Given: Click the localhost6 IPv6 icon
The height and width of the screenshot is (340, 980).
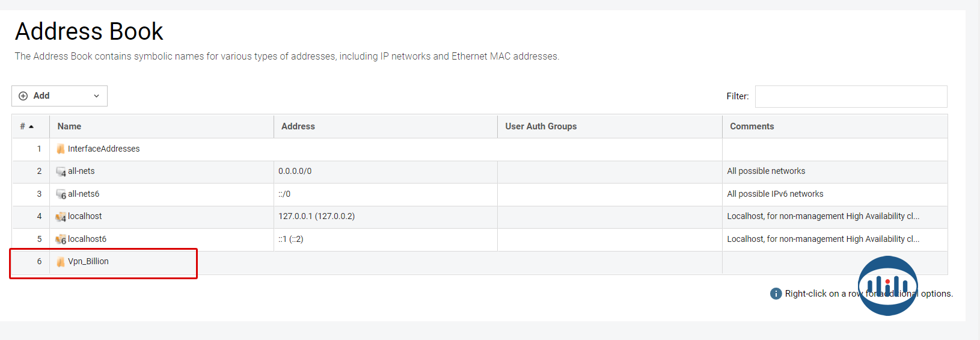Looking at the screenshot, I should click(x=61, y=240).
